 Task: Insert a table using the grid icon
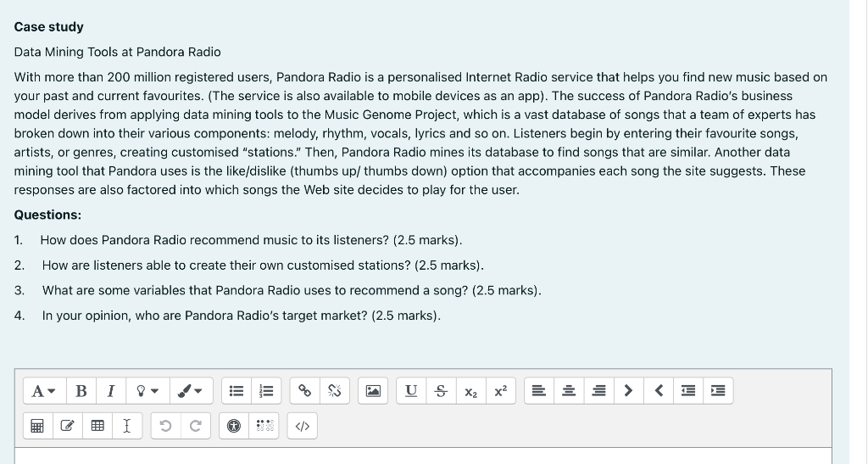pos(97,426)
